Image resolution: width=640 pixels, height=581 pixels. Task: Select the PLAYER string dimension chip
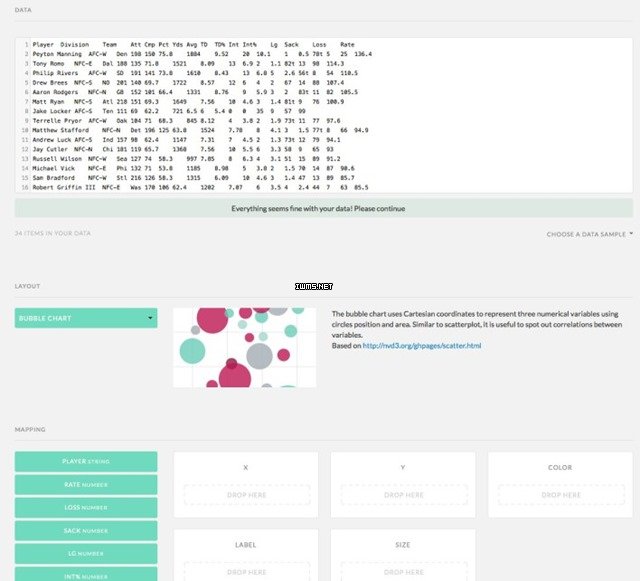(86, 462)
